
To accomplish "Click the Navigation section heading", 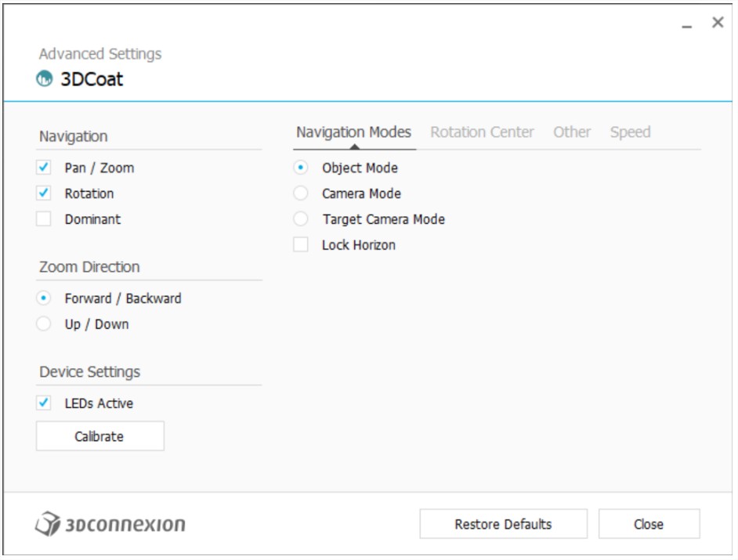I will pos(74,136).
